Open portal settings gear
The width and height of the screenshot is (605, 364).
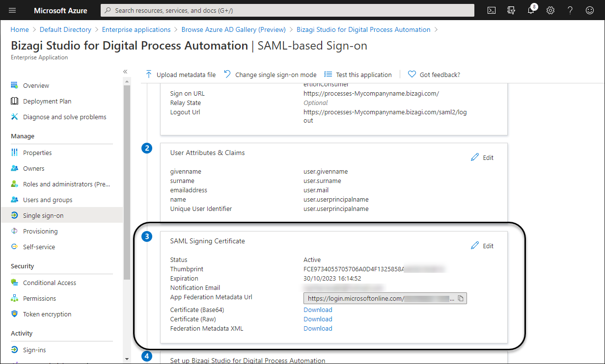[550, 10]
